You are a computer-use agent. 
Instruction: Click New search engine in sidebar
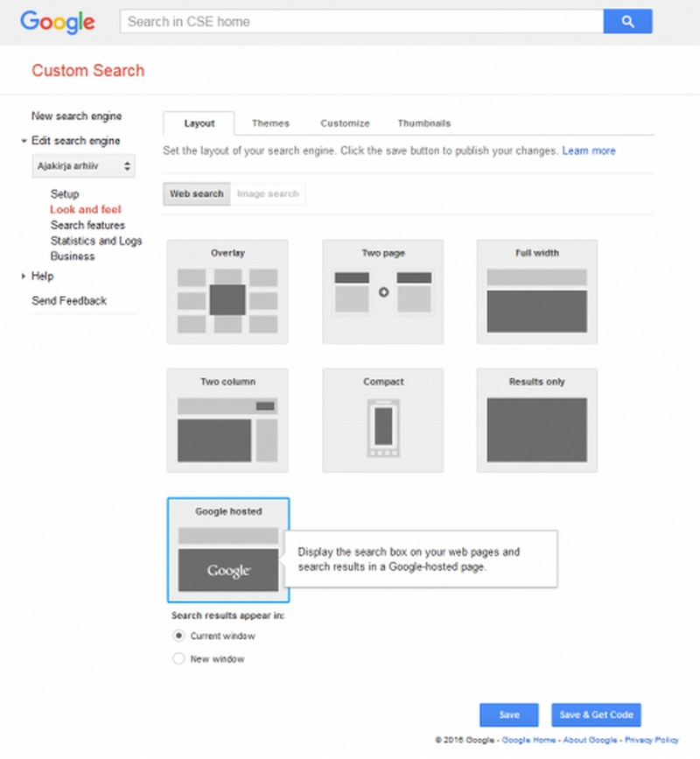pyautogui.click(x=76, y=116)
